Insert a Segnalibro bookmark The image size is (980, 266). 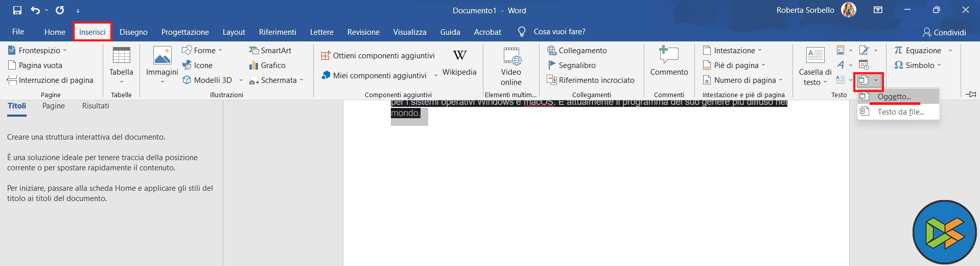click(571, 65)
